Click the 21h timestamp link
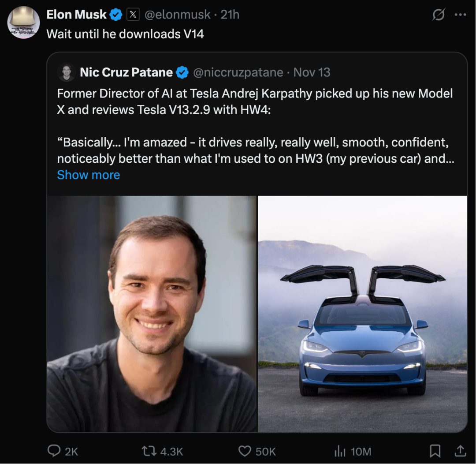Screen dimensions: 476x464 (230, 15)
